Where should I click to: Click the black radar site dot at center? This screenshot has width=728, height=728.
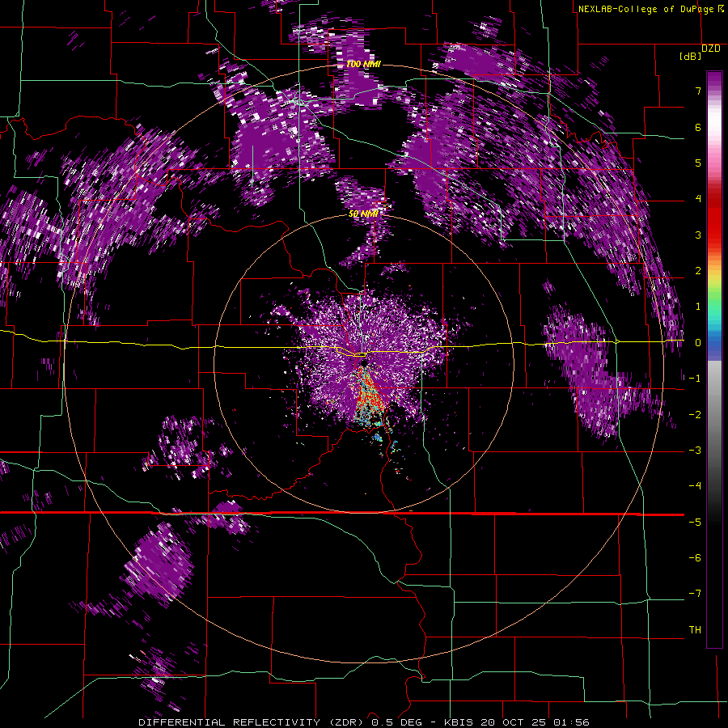pos(363,362)
